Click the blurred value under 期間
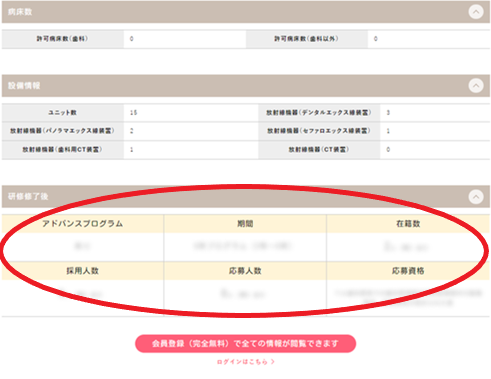The image size is (491, 379). point(243,246)
